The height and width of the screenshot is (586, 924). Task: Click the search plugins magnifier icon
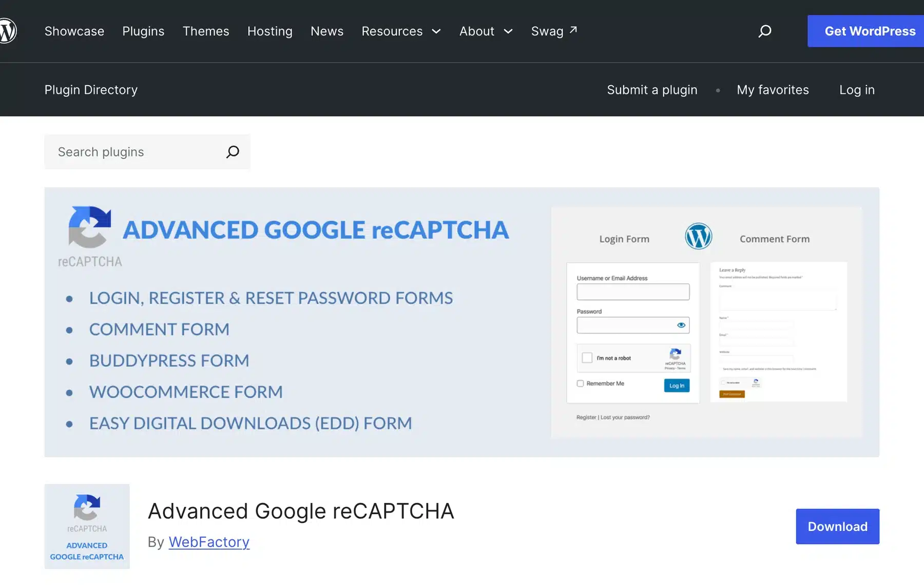click(233, 152)
